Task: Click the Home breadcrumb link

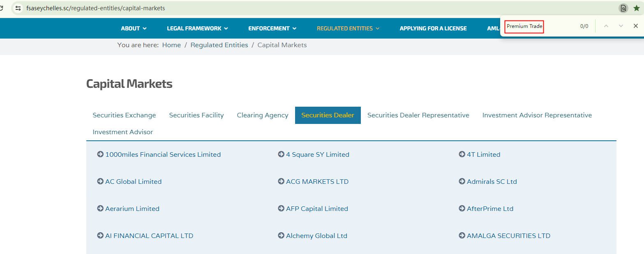Action: point(171,45)
